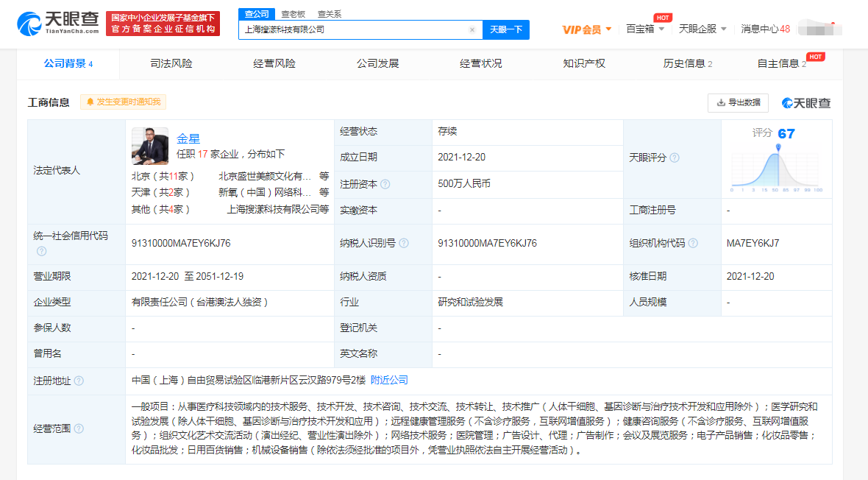The image size is (868, 480).
Task: Click help icon next to 组织机构代码
Action: point(692,244)
